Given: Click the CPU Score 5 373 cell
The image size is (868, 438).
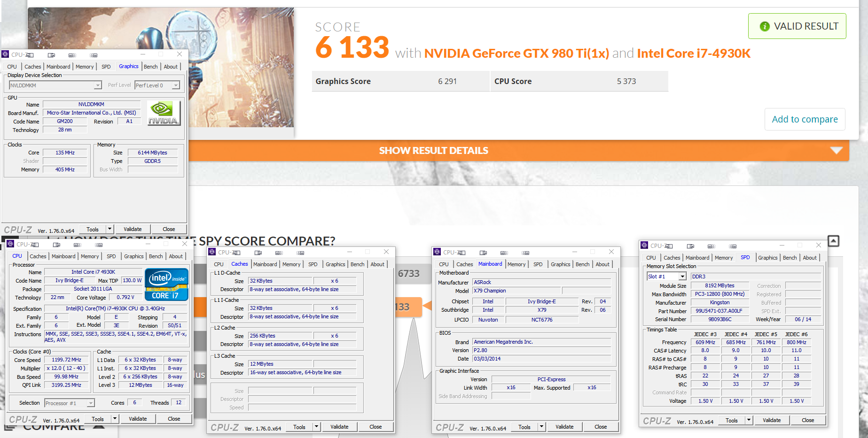Looking at the screenshot, I should (x=579, y=81).
